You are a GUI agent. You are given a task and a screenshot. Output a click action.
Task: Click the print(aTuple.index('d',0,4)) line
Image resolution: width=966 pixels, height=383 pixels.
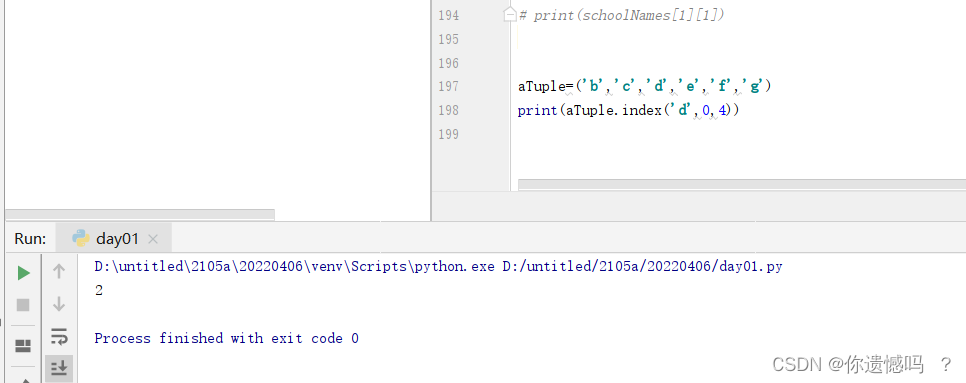click(628, 111)
